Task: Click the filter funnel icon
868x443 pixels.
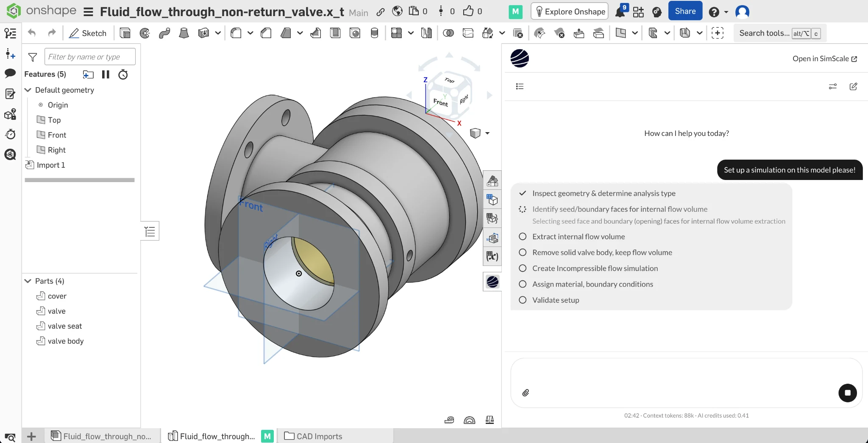Action: [33, 57]
